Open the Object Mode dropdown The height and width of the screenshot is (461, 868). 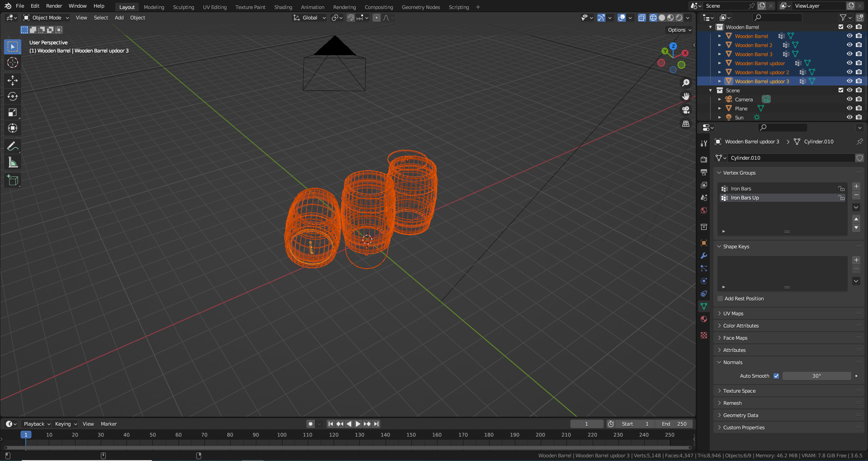point(46,18)
